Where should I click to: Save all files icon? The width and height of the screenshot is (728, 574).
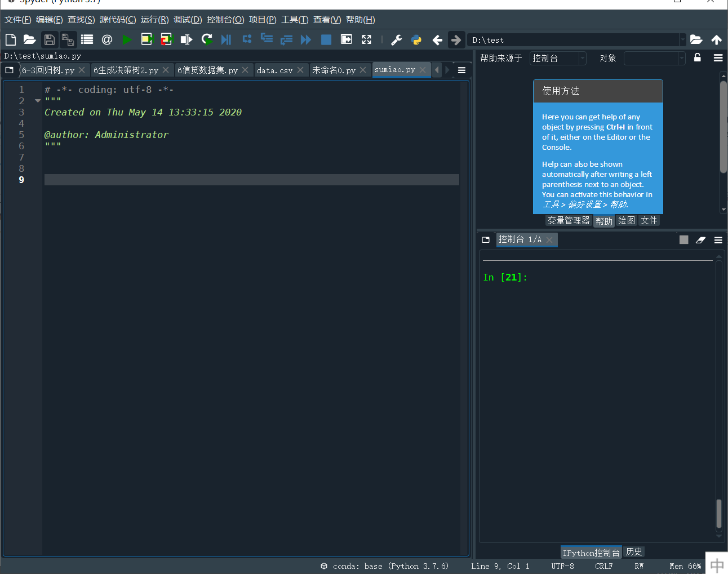[x=68, y=39]
